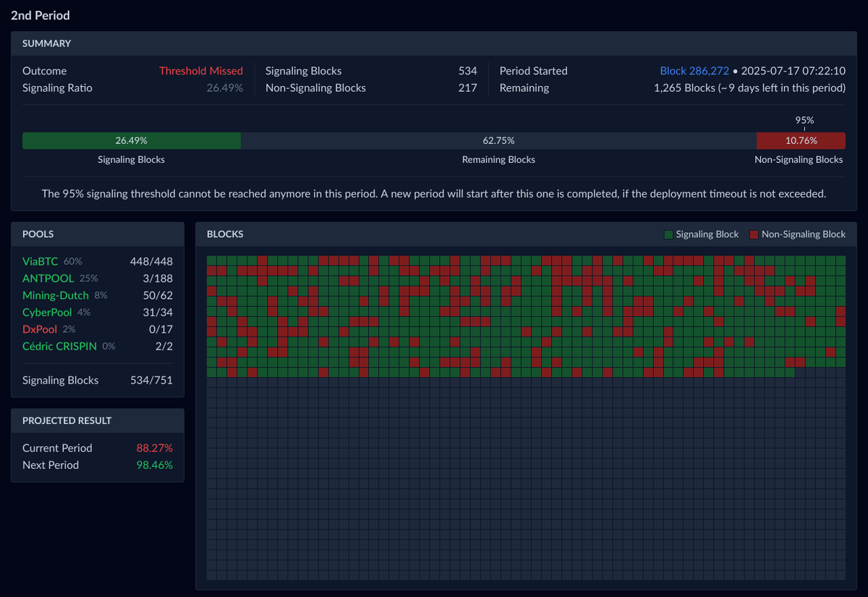Click the green Signaling Block legend swatch
This screenshot has height=597, width=868.
tap(668, 234)
